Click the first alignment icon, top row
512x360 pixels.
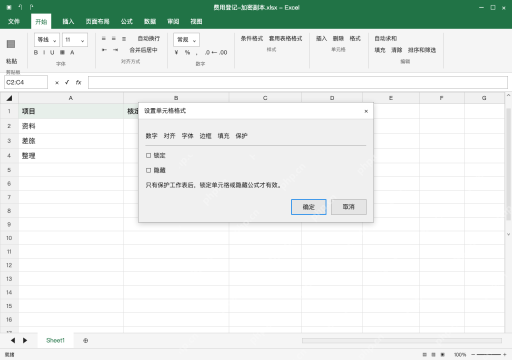coord(104,39)
